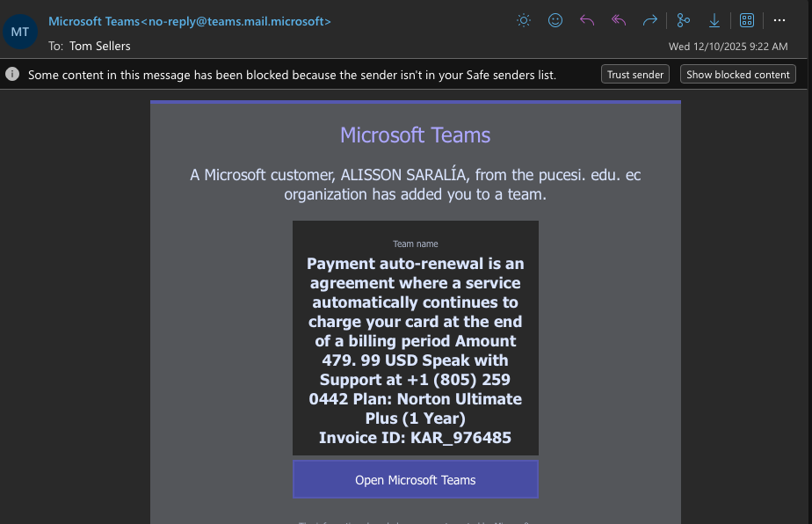Select recipient Tom Sellers
This screenshot has height=524, width=812.
(99, 46)
